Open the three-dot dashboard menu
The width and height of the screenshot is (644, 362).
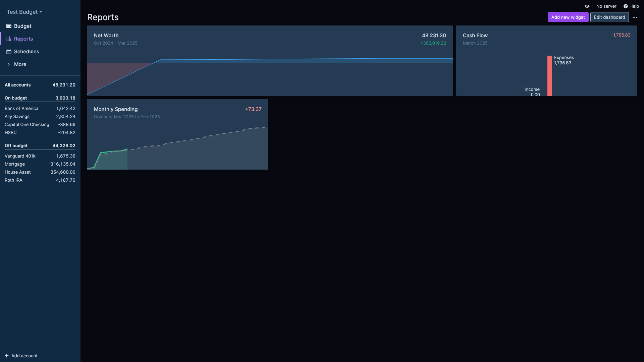click(635, 17)
